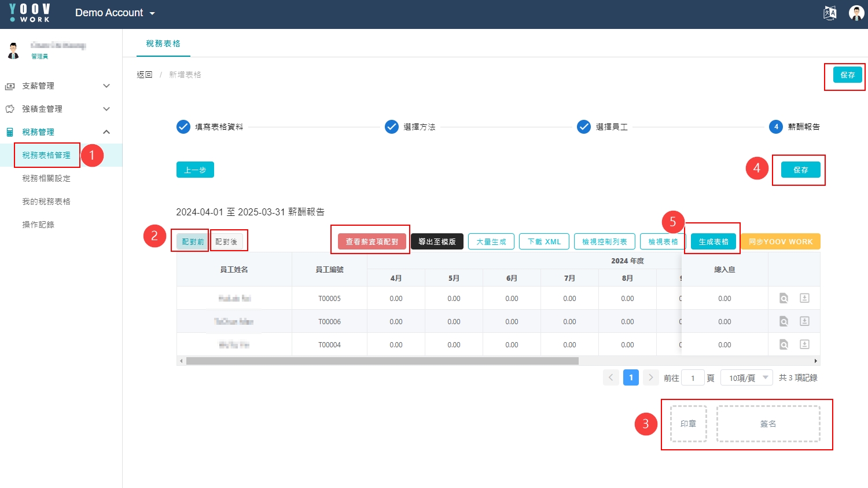Open the 10項/頁 page size dropdown
The image size is (868, 488).
pos(746,378)
